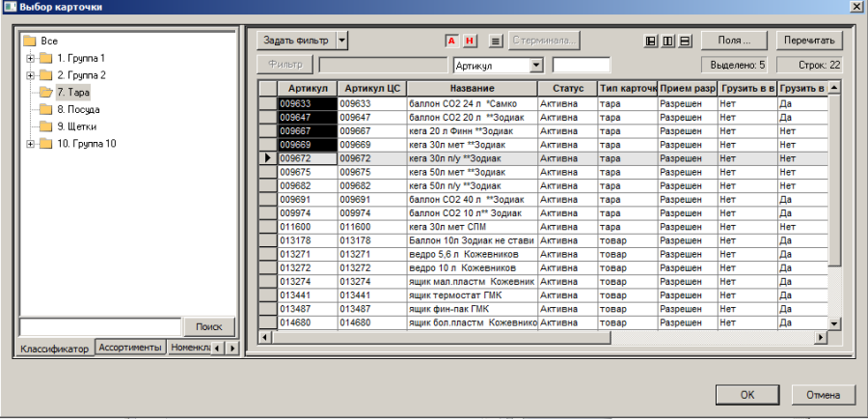The width and height of the screenshot is (868, 419).
Task: Click the classifier search input field
Action: (100, 327)
